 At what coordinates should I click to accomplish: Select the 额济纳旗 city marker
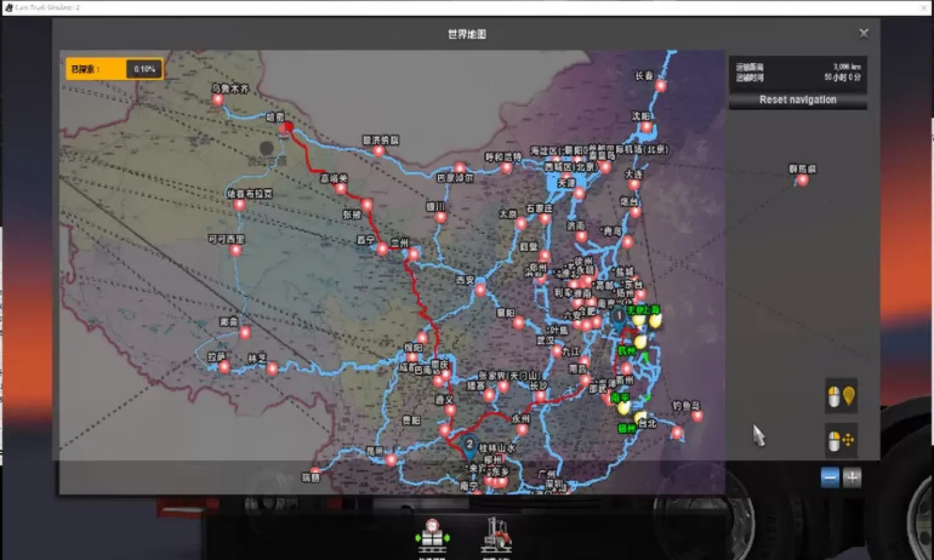379,152
